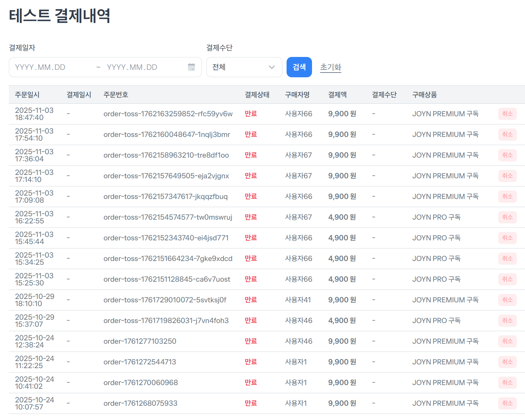Viewport: 525px width, 420px height.
Task: Reset filters with the 초기화 link
Action: (331, 67)
